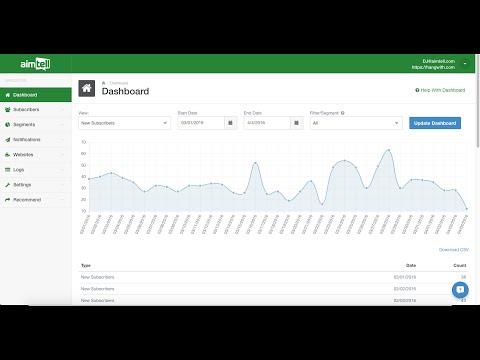Click the highest peak point on chart
This screenshot has height=360, width=480.
pos(389,150)
